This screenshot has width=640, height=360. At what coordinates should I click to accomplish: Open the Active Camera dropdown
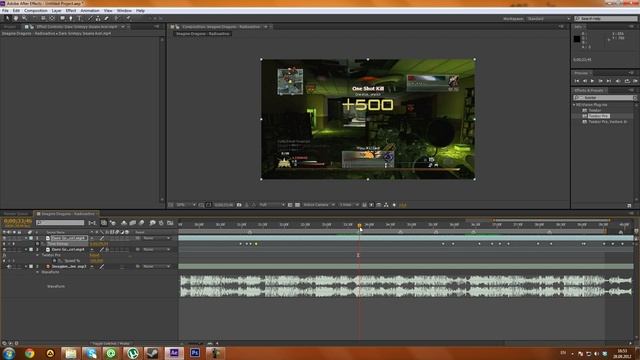click(x=319, y=205)
